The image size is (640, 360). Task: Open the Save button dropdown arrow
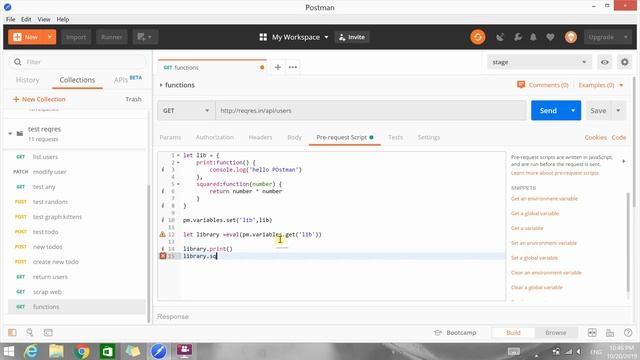618,111
